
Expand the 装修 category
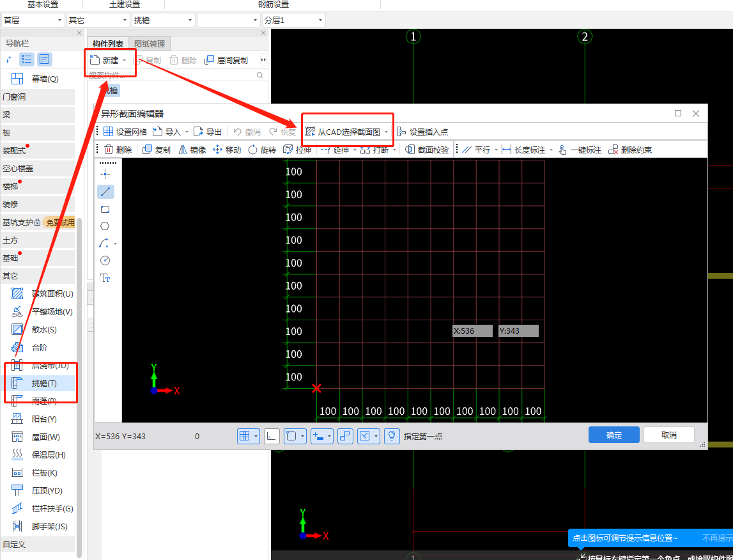pyautogui.click(x=38, y=205)
